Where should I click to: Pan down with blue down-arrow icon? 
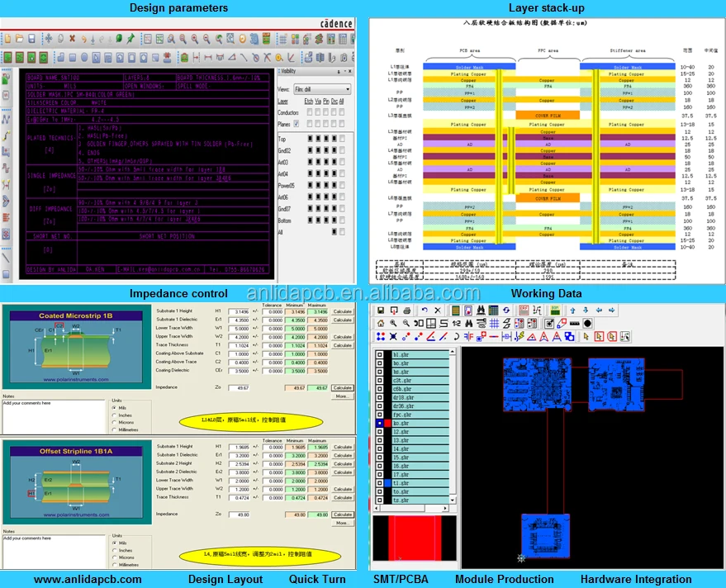pos(586,311)
